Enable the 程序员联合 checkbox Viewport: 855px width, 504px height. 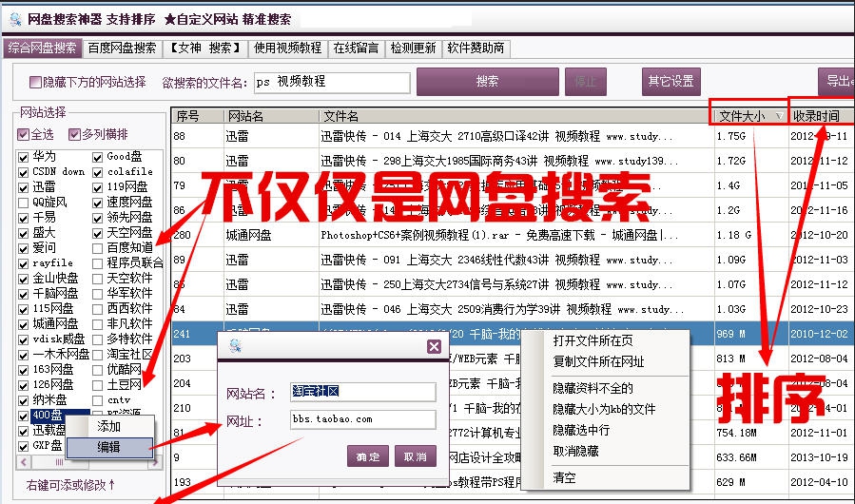click(97, 264)
